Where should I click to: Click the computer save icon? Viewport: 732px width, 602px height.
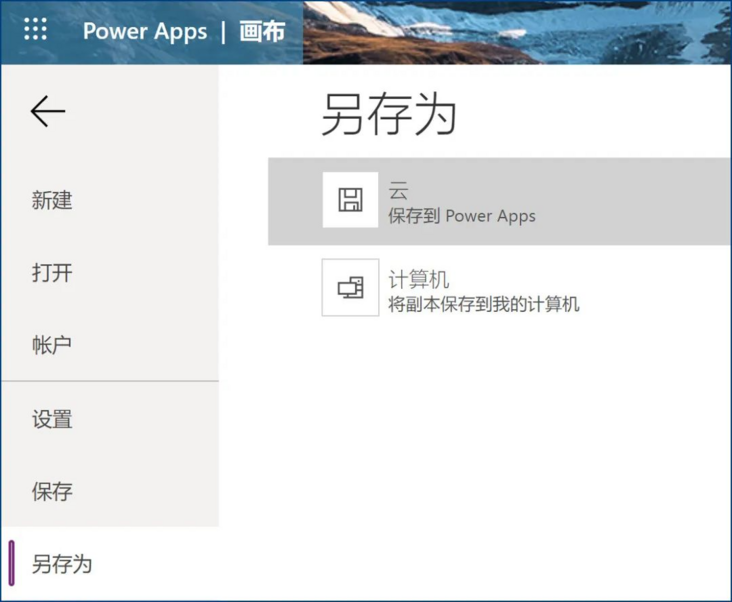tap(350, 287)
